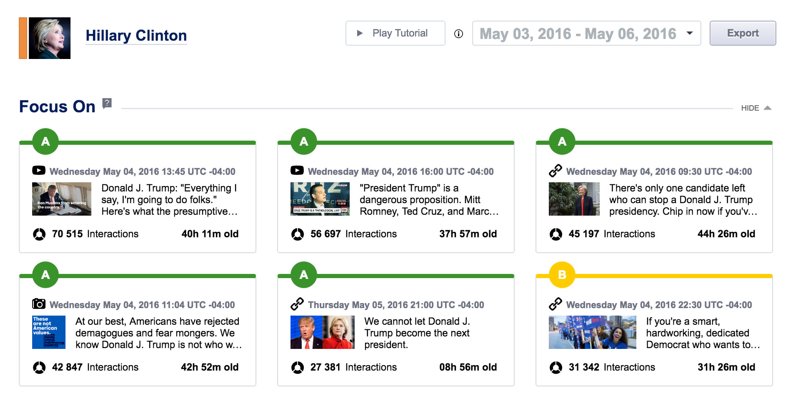Start the Play Tutorial button
Viewport: 794px width, 403px height.
(395, 33)
